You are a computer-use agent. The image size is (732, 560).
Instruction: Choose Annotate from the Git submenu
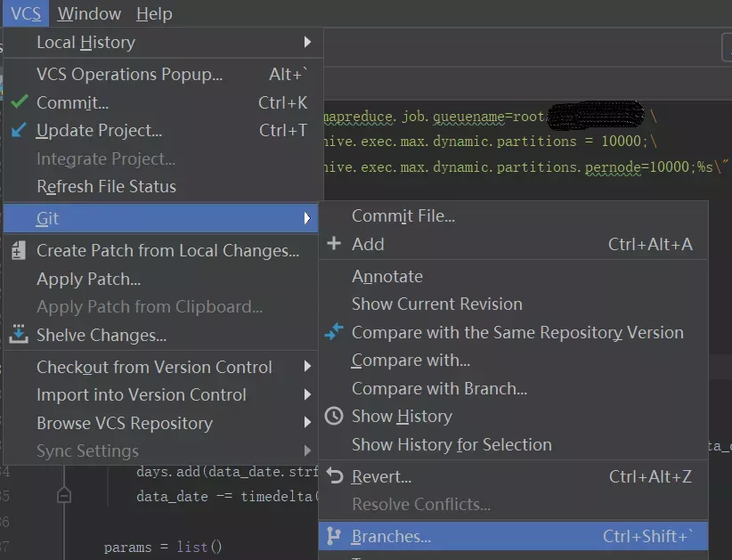(x=387, y=276)
